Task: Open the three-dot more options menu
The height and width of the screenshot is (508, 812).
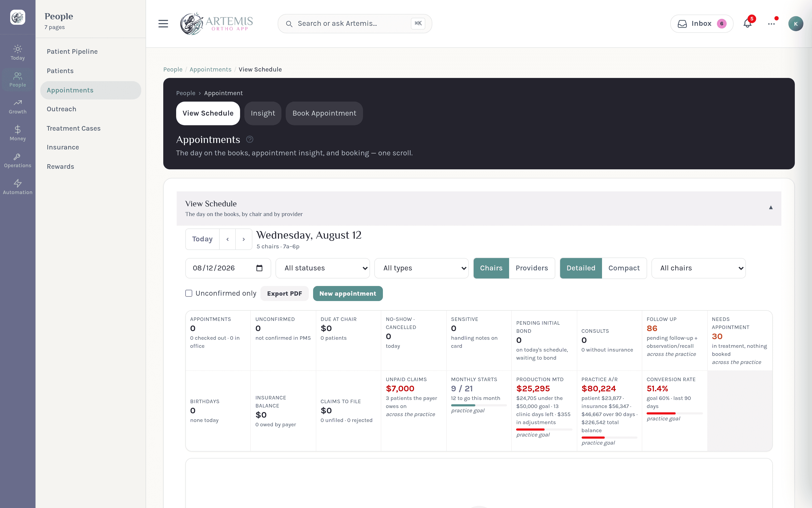Action: coord(771,24)
